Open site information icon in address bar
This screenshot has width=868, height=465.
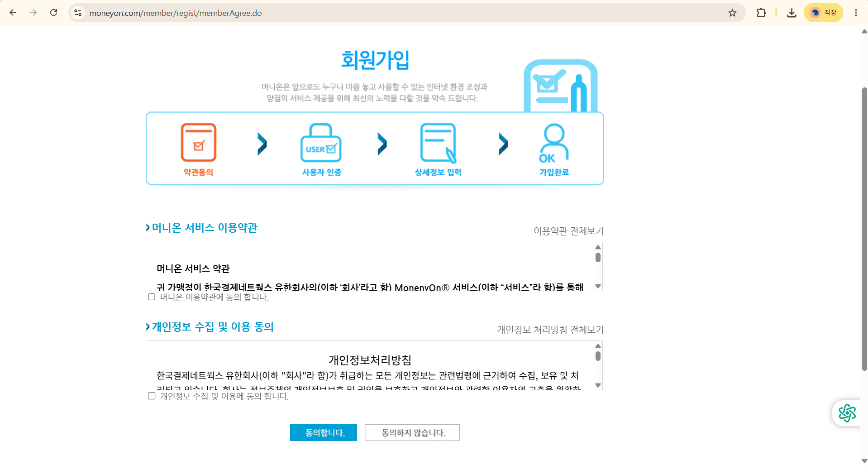[x=78, y=13]
